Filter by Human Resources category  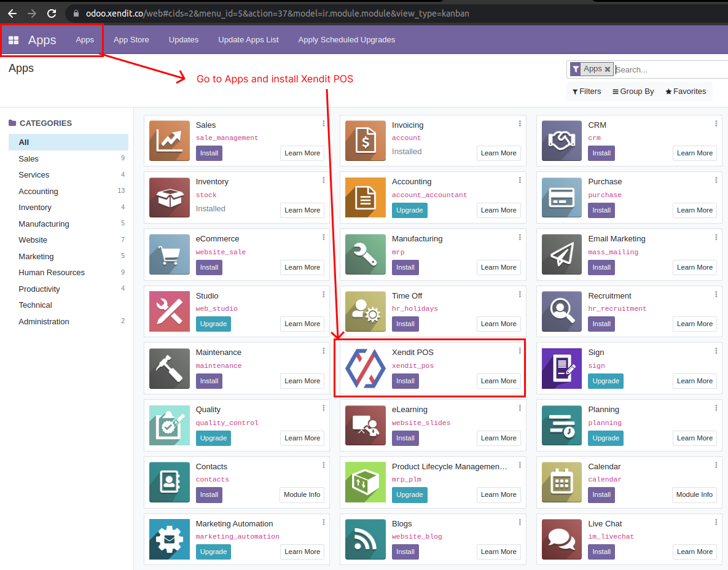click(68, 273)
